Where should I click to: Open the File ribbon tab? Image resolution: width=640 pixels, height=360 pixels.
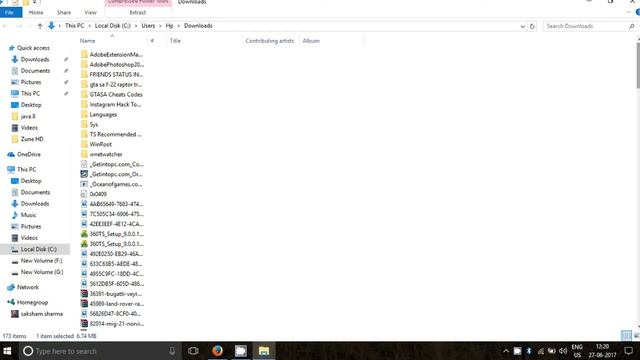click(10, 13)
